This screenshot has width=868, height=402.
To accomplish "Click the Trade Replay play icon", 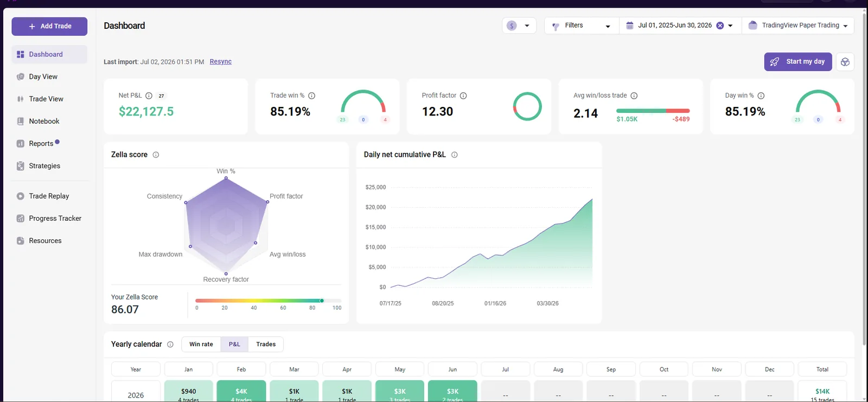I will pyautogui.click(x=21, y=196).
